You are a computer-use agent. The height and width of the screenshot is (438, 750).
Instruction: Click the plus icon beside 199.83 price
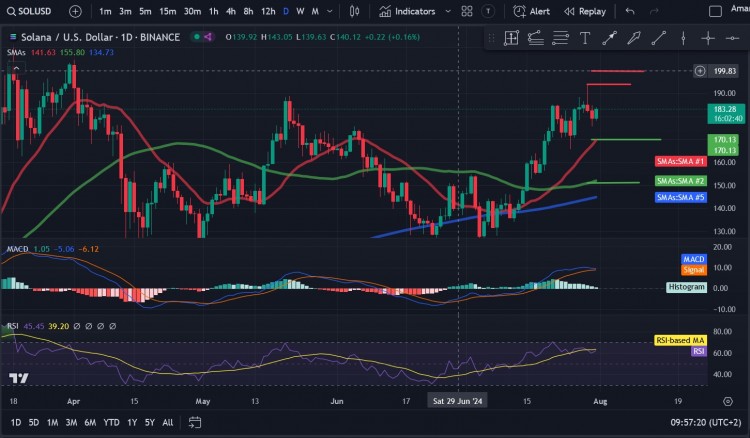tap(700, 71)
